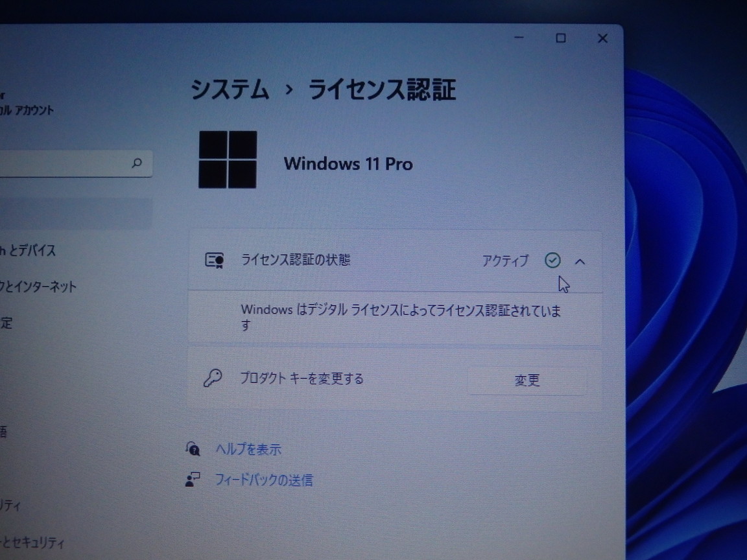The height and width of the screenshot is (560, 747).
Task: Maximize the Settings window
Action: pos(561,38)
